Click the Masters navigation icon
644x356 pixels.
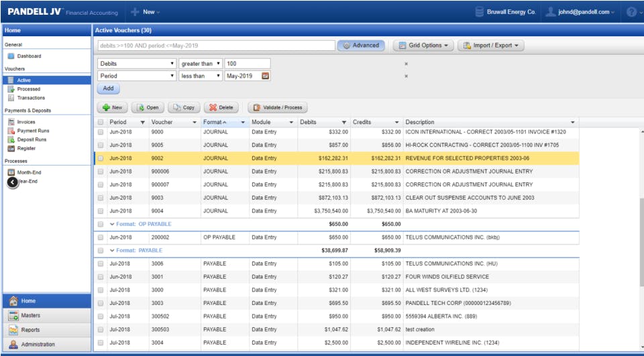[13, 315]
